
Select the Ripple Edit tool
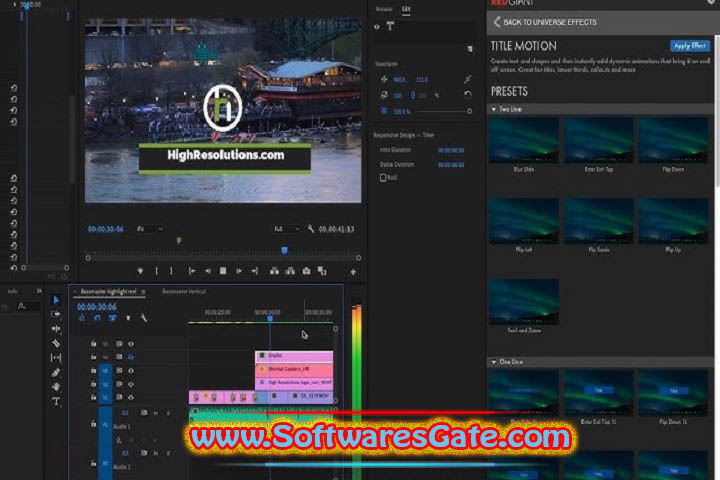coord(56,328)
